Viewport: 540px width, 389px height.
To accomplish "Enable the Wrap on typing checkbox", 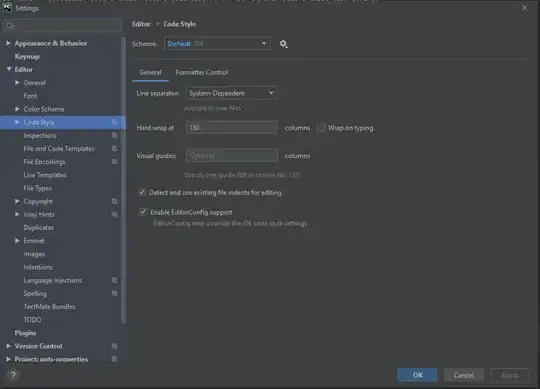I will pyautogui.click(x=321, y=128).
